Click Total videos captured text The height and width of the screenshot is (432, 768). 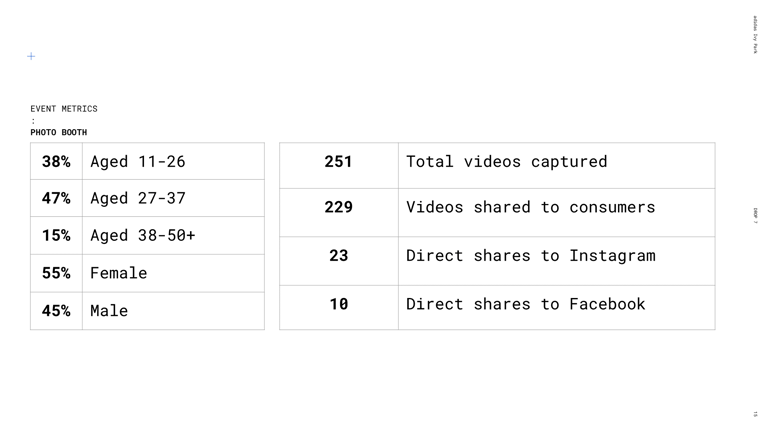point(506,162)
